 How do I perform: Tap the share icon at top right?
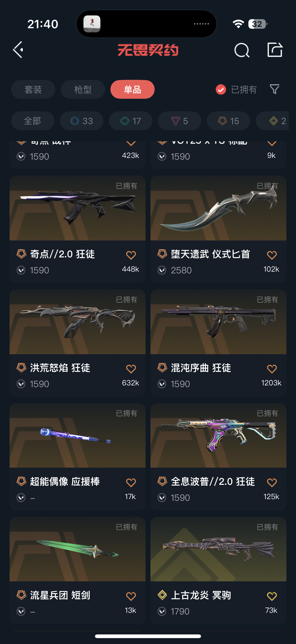pyautogui.click(x=275, y=50)
